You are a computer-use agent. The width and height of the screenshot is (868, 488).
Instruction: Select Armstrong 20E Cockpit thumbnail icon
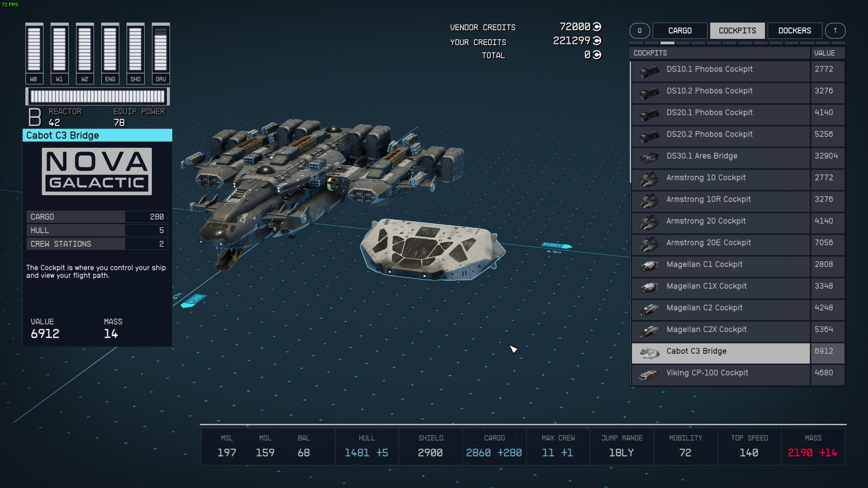(x=649, y=245)
